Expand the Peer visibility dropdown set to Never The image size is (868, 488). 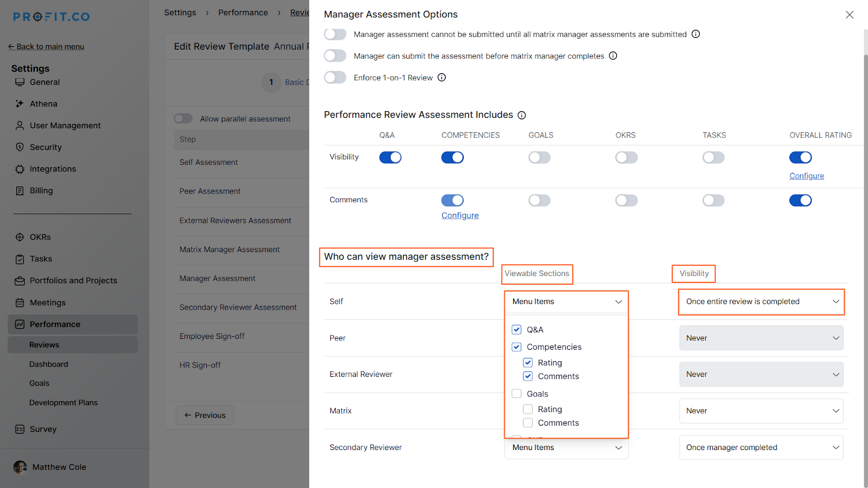[x=761, y=338]
